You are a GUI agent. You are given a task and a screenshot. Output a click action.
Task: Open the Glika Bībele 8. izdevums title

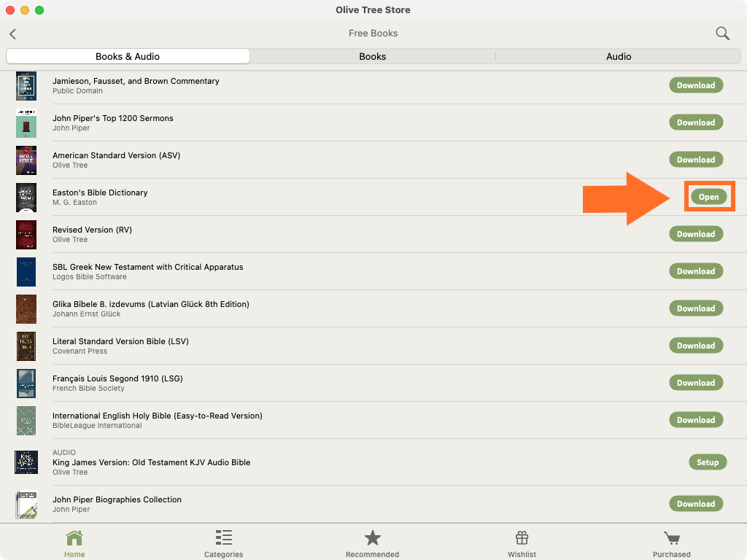tap(150, 304)
